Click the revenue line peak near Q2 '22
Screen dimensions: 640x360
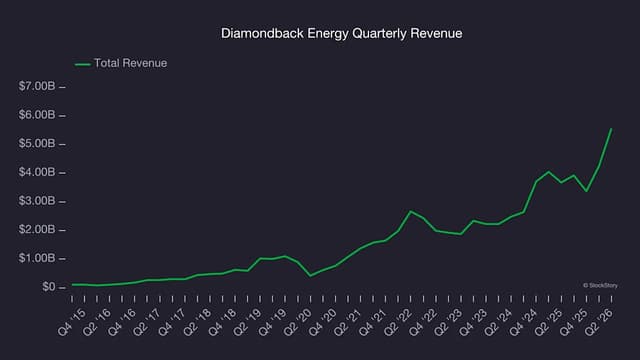click(411, 211)
